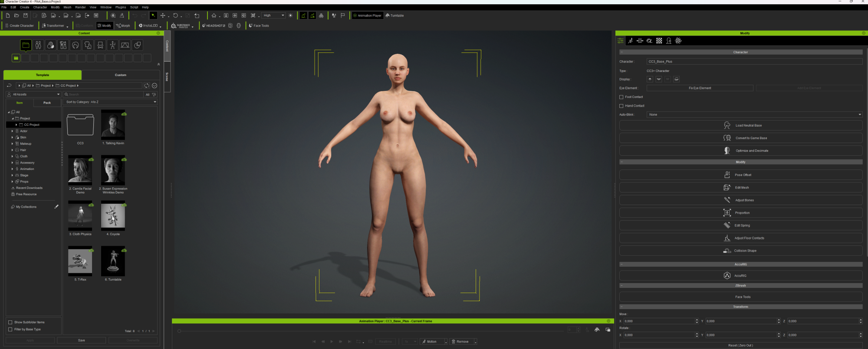
Task: Activate the Select arrow tool
Action: tap(153, 16)
